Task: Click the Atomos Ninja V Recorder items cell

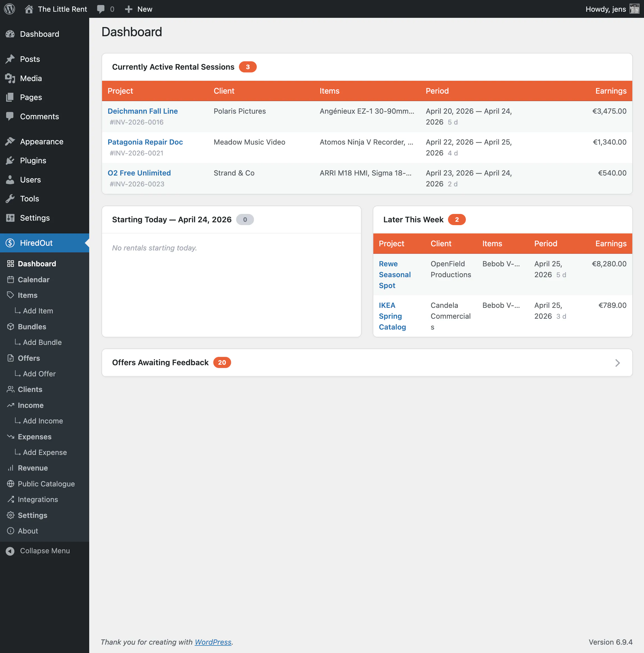Action: 366,142
